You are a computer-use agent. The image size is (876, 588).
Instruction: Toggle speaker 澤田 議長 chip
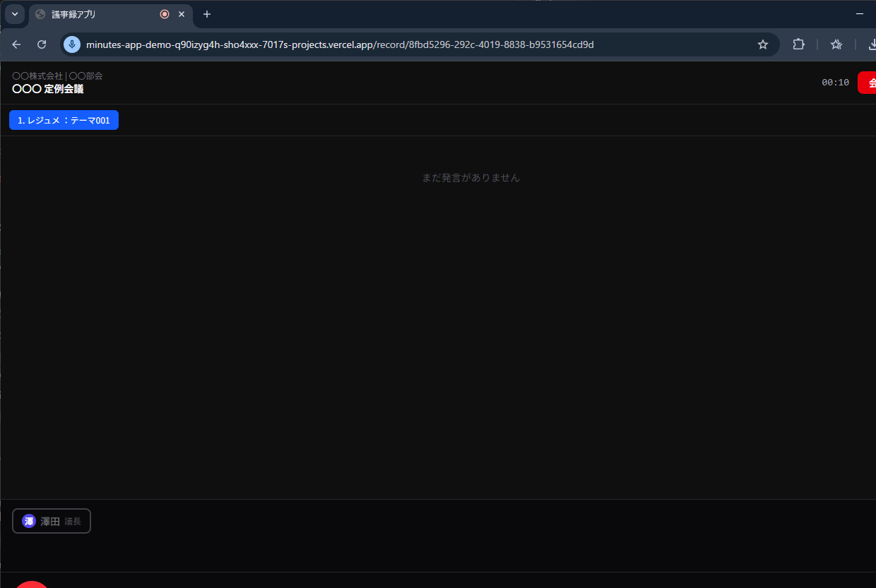point(52,522)
